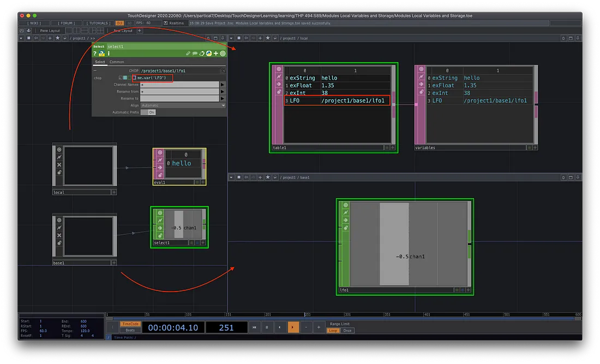Image resolution: width=600 pixels, height=364 pixels.
Task: Click the bypass flag on lfo1 node
Action: (x=345, y=212)
